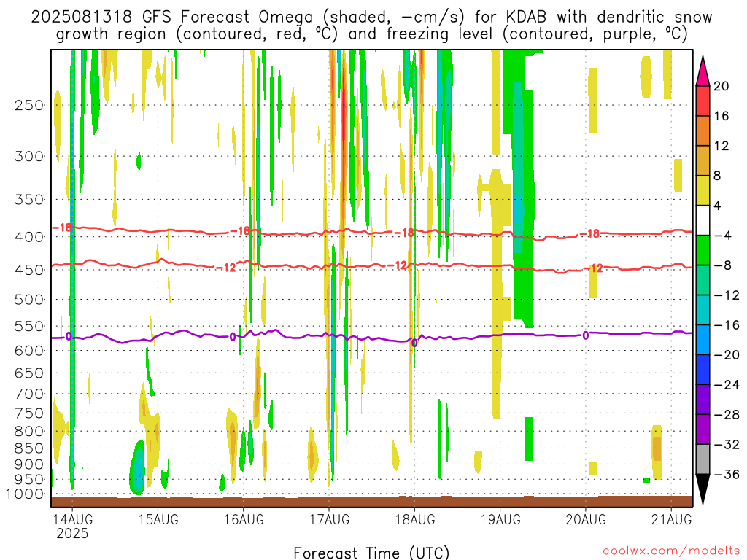Click the 350 pressure axis label

coord(29,200)
